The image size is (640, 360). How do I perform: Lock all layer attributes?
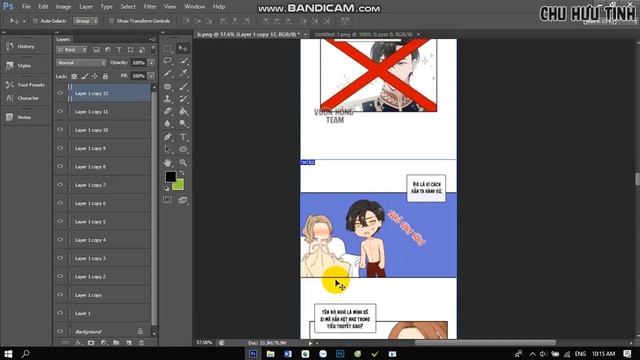(x=105, y=76)
